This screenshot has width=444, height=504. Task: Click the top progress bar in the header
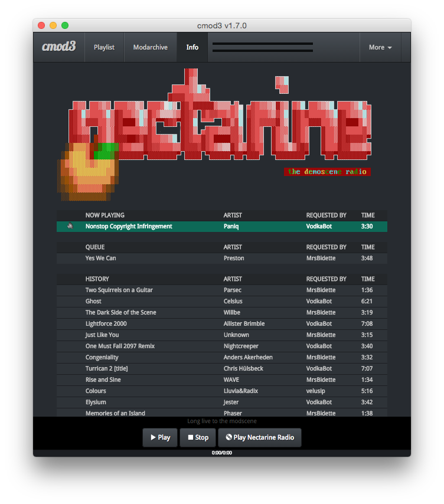263,44
